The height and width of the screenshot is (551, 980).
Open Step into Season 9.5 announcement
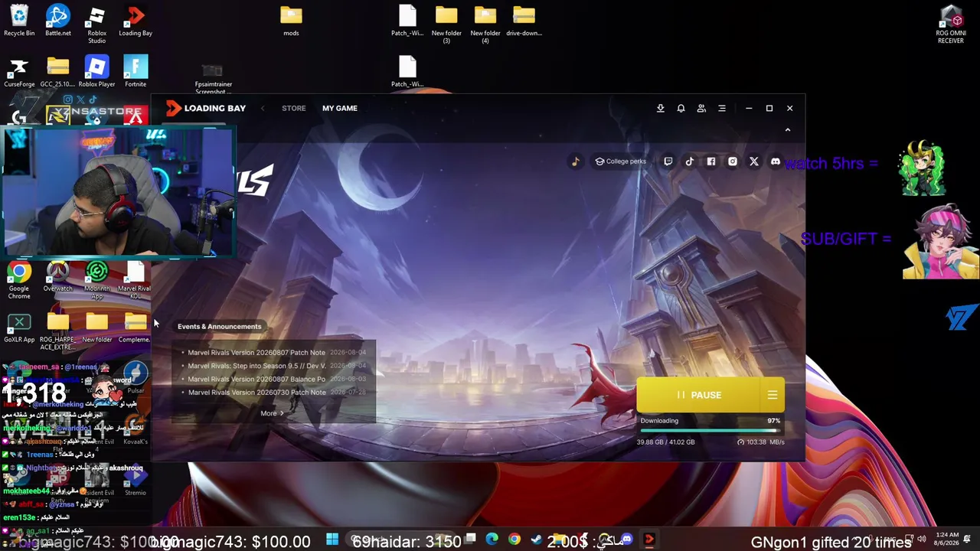pyautogui.click(x=256, y=366)
